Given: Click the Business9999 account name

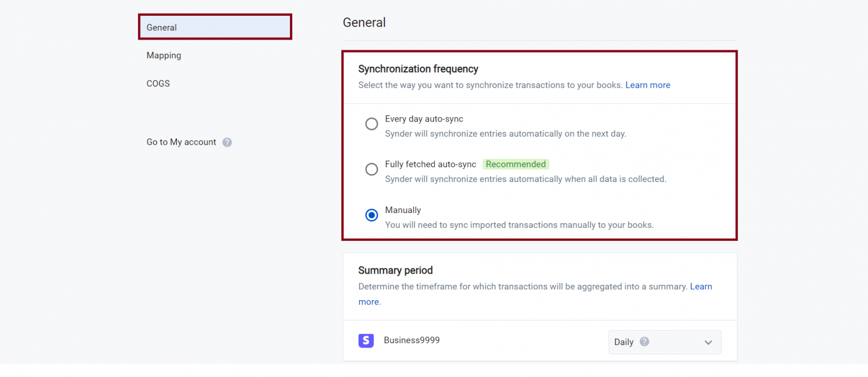Looking at the screenshot, I should tap(411, 340).
